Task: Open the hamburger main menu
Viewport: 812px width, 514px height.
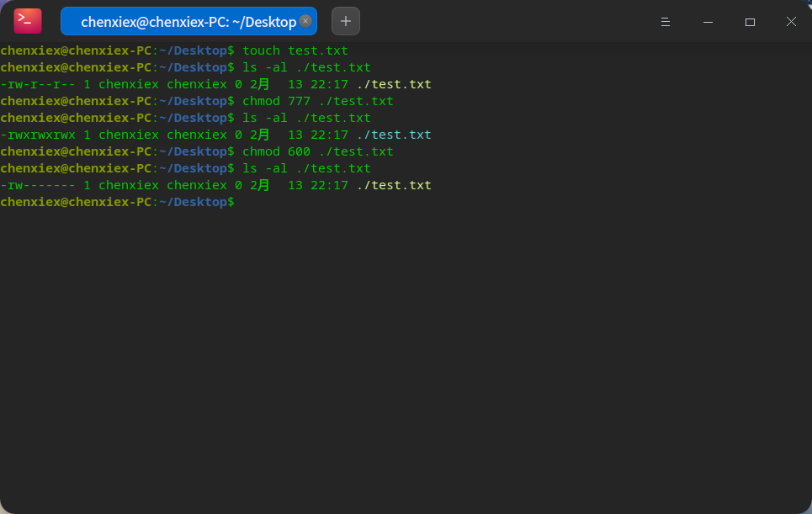Action: tap(665, 22)
